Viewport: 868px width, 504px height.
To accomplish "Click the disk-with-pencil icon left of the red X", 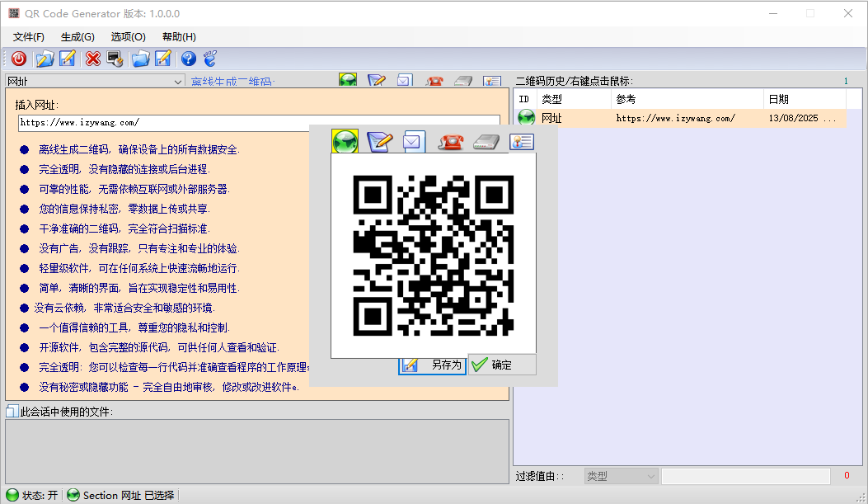I will coord(68,59).
